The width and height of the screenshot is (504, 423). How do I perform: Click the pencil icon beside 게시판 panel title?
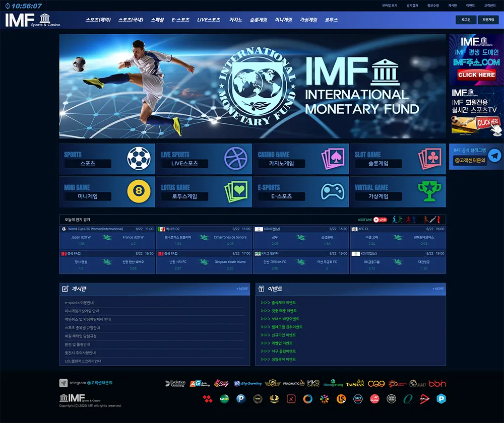65,289
